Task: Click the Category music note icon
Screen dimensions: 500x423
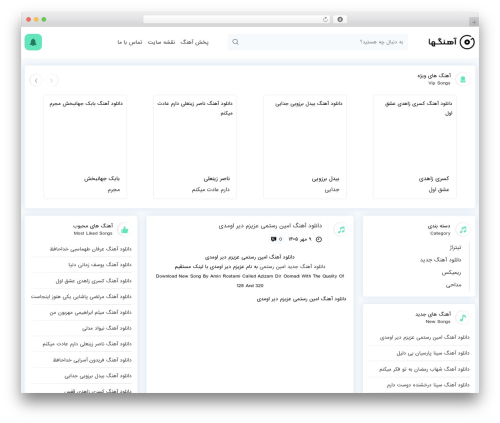Action: [463, 229]
